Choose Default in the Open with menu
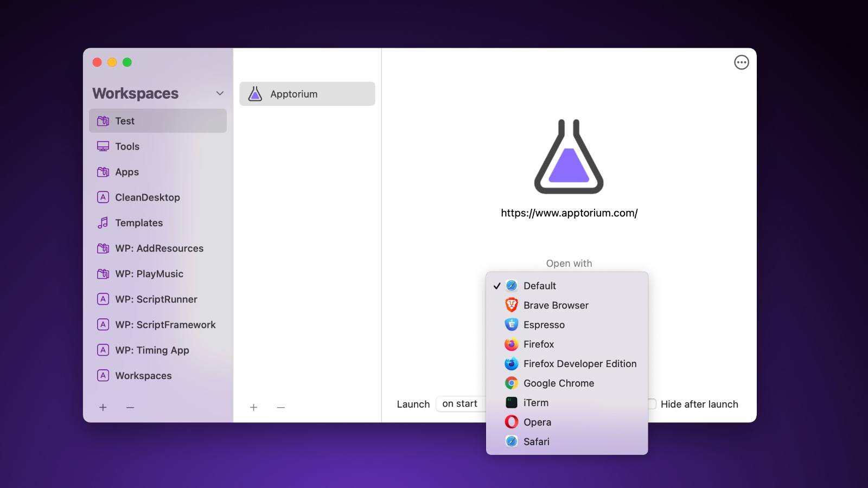Viewport: 868px width, 488px height. (x=567, y=286)
